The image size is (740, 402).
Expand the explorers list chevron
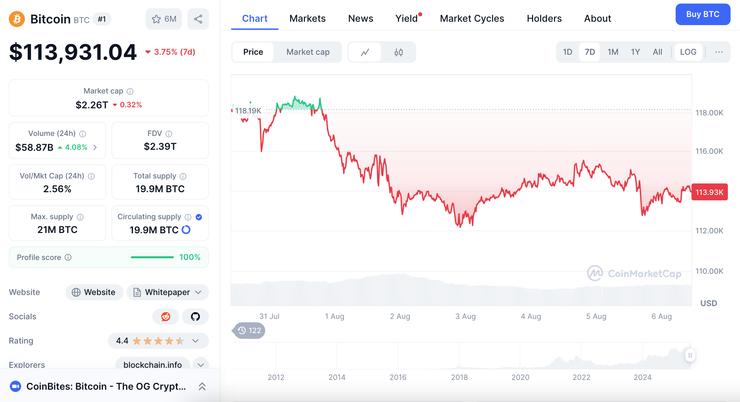click(x=201, y=365)
